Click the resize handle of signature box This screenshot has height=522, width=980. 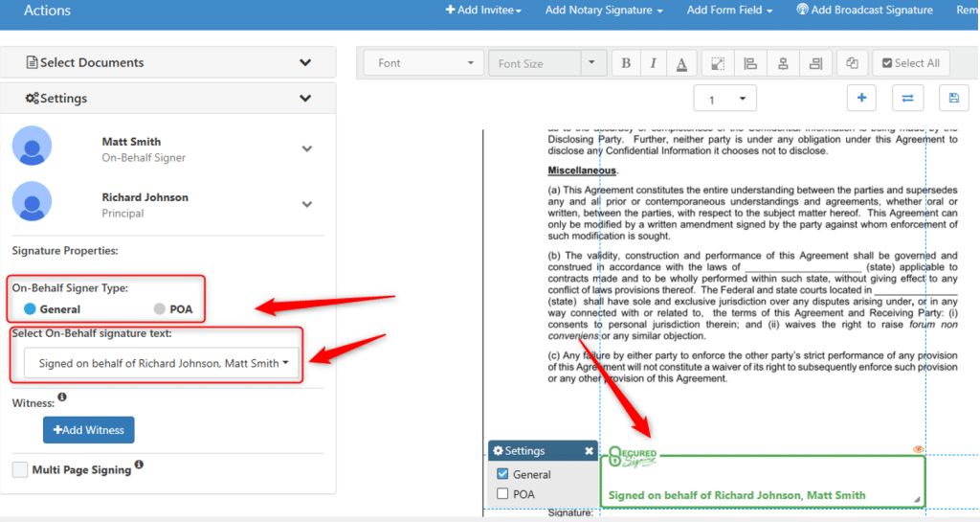[x=916, y=499]
